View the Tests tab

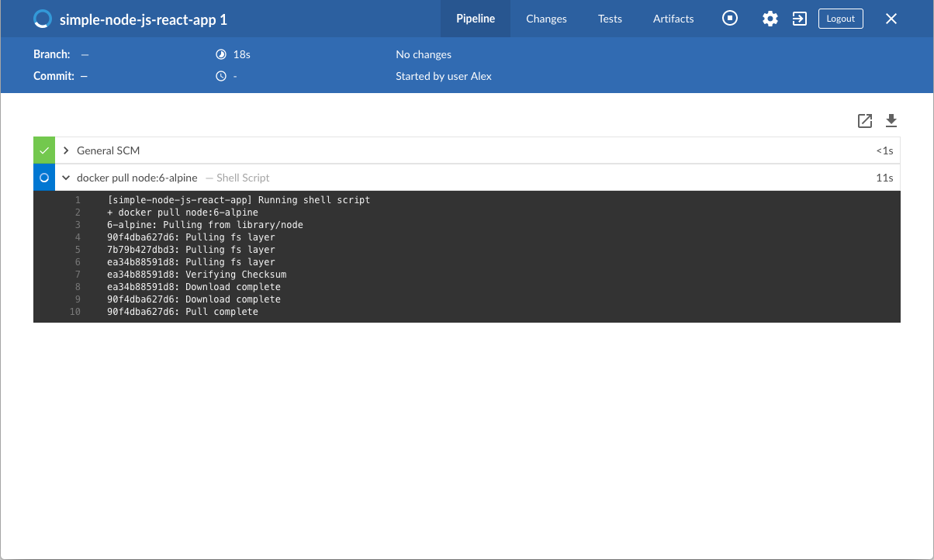(610, 19)
